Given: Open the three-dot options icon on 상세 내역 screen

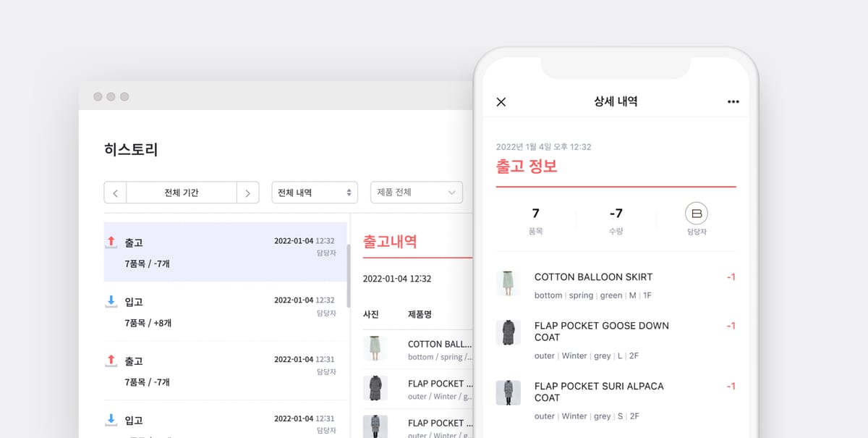Looking at the screenshot, I should pyautogui.click(x=733, y=101).
